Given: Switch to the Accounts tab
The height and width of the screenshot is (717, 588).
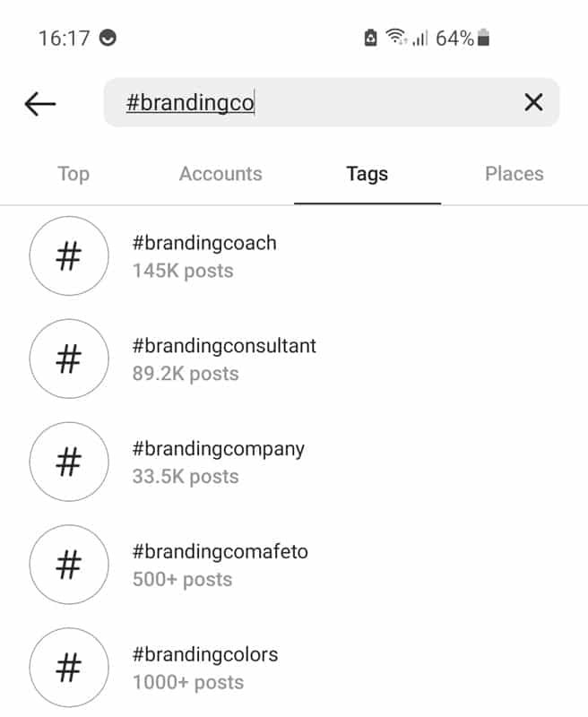Looking at the screenshot, I should tap(220, 174).
